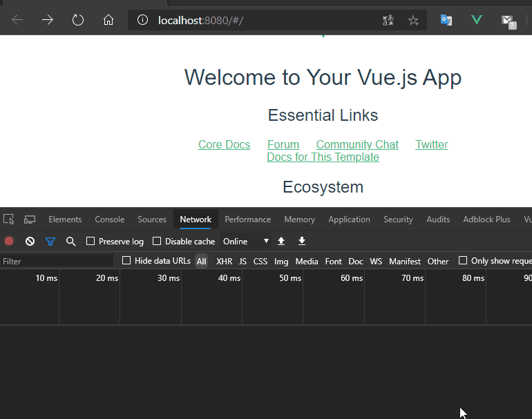Open the Twitter link
532x419 pixels.
[x=432, y=144]
